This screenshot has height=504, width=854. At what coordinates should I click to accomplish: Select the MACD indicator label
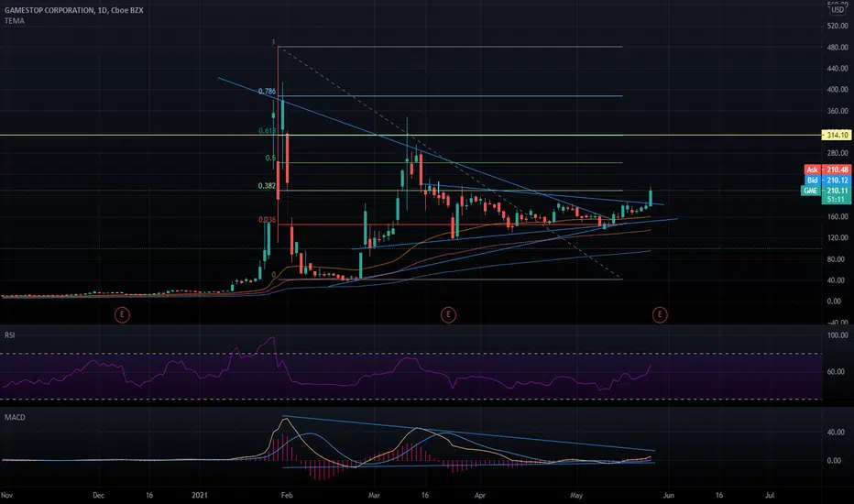click(x=15, y=417)
